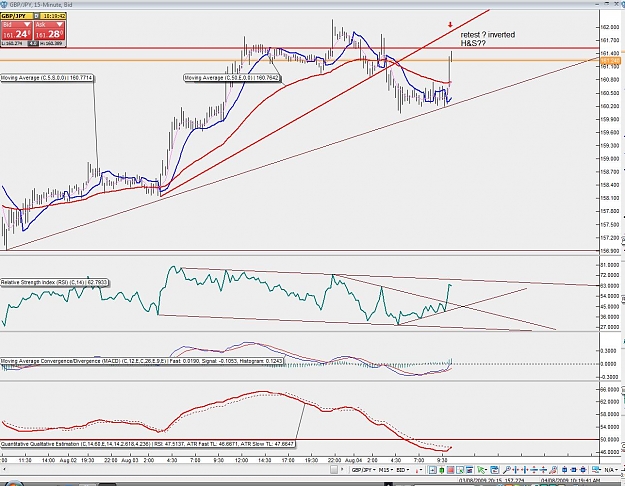Image resolution: width=625 pixels, height=486 pixels.
Task: Select the Moving Average 5 S indicator label
Action: [x=47, y=78]
